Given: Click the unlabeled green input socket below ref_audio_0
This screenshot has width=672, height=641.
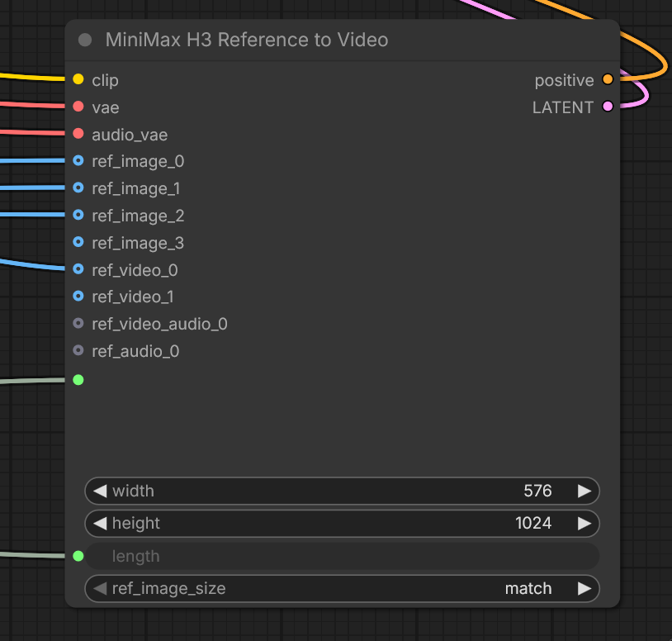Looking at the screenshot, I should point(78,380).
